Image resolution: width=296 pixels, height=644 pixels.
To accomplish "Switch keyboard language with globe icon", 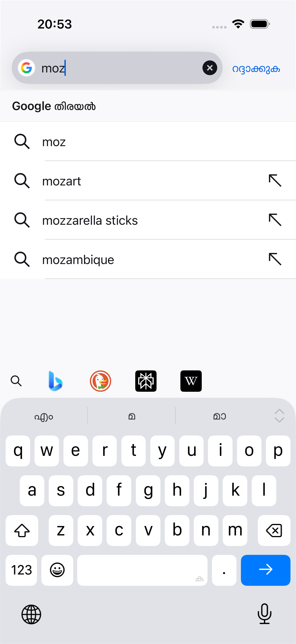I will point(31,614).
